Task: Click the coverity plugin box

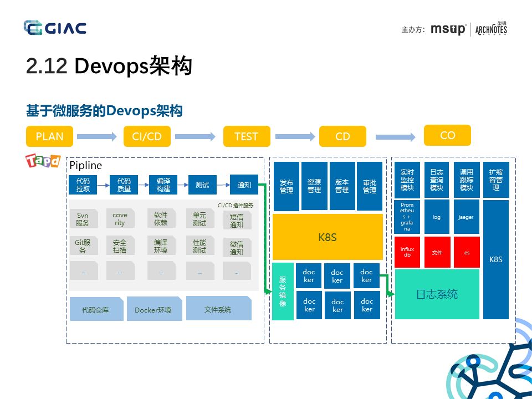Action: click(120, 219)
